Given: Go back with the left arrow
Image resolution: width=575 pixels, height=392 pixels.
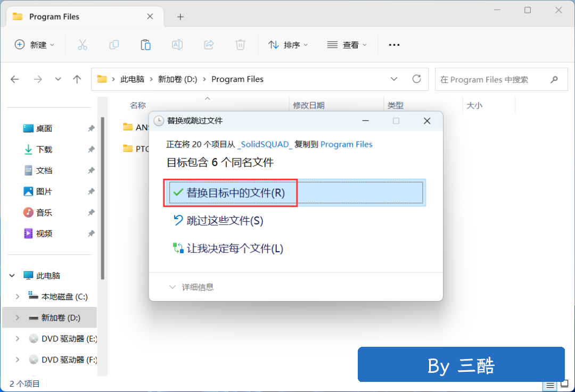Looking at the screenshot, I should pos(15,79).
